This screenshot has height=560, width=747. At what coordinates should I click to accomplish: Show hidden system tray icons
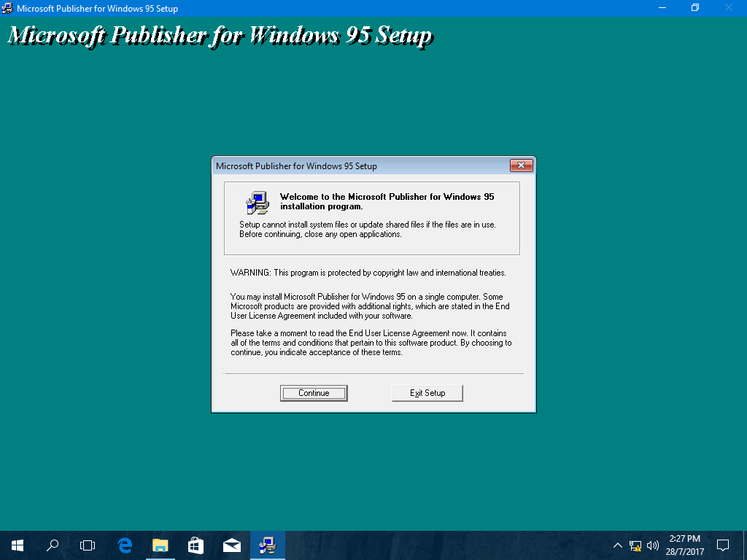617,545
